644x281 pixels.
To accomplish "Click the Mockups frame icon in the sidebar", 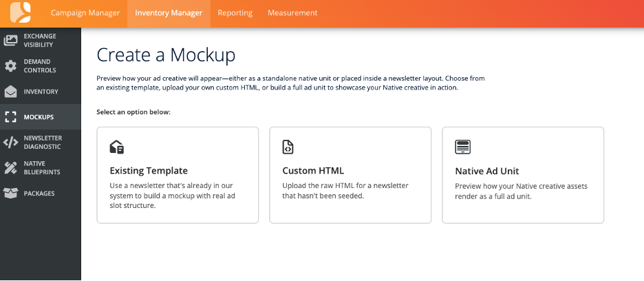I will (10, 117).
